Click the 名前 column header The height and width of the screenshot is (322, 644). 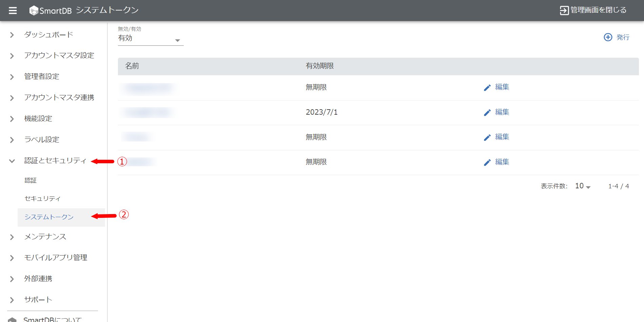click(x=132, y=66)
